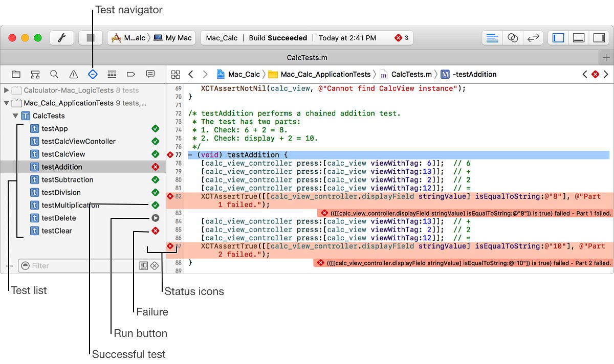Click the jump bar error indicator
This screenshot has height=364, width=614.
tap(595, 74)
